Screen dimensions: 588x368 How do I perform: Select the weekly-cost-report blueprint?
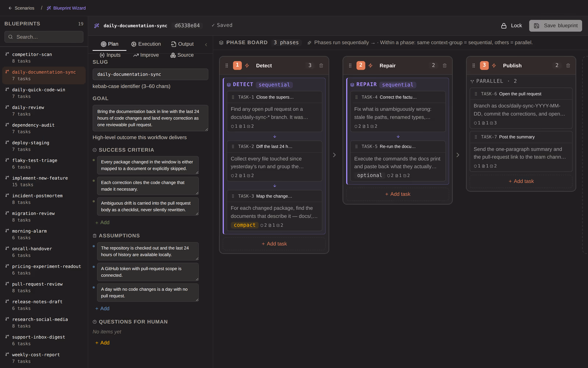(44, 358)
